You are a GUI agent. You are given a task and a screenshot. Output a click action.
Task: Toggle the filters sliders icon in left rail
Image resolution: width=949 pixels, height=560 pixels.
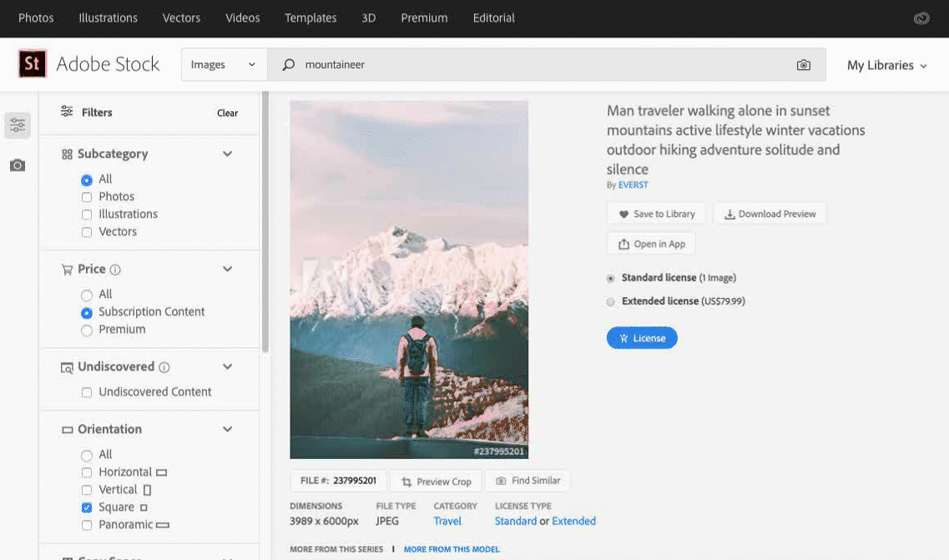[x=18, y=125]
